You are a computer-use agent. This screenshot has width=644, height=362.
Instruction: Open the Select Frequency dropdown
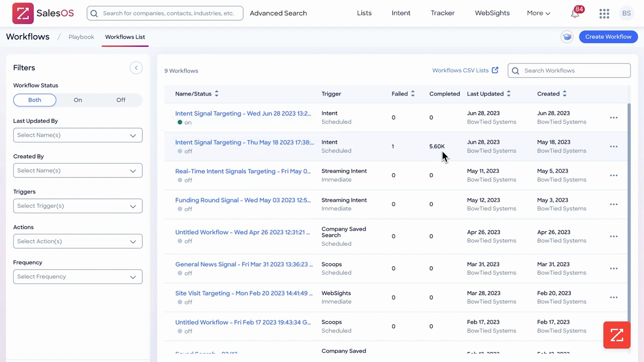(77, 277)
